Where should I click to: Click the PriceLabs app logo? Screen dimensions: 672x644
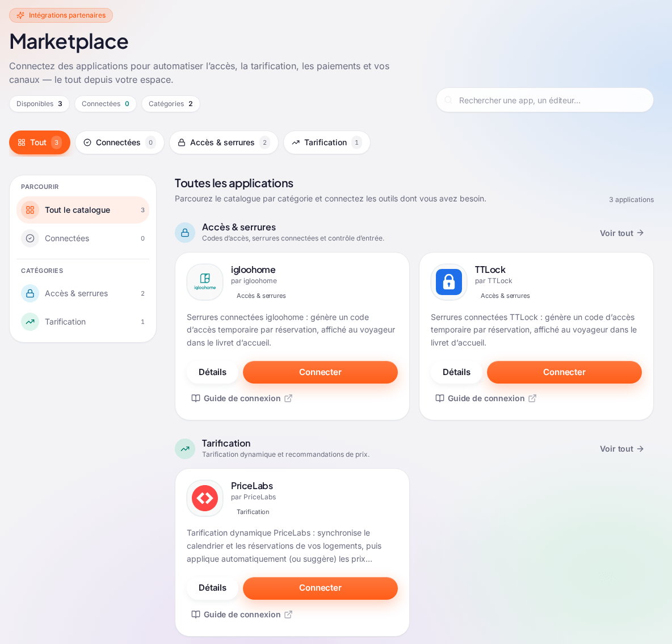(x=205, y=498)
